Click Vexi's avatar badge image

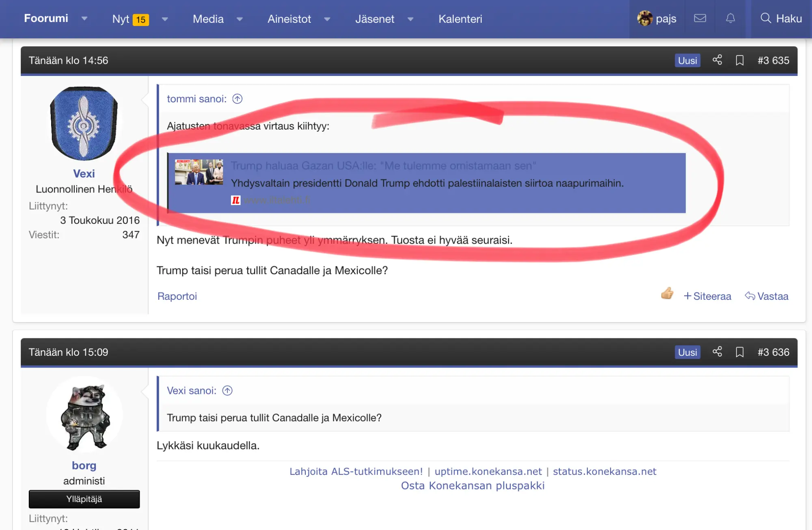click(x=84, y=123)
